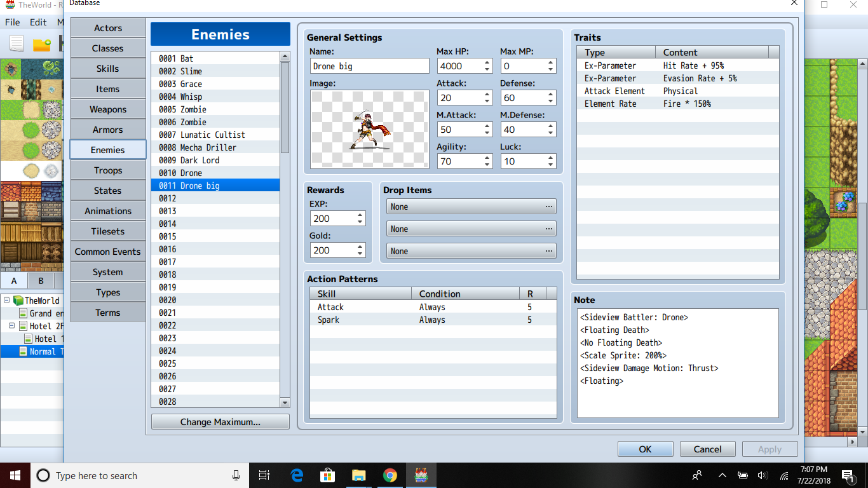868x488 pixels.
Task: Select the Attack Element Physical trait
Action: pyautogui.click(x=678, y=91)
